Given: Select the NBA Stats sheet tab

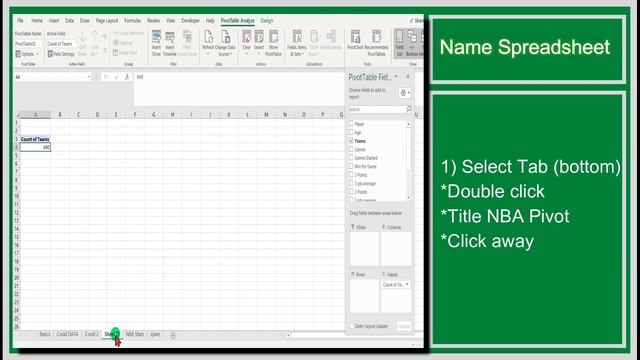Looking at the screenshot, I should click(x=135, y=334).
